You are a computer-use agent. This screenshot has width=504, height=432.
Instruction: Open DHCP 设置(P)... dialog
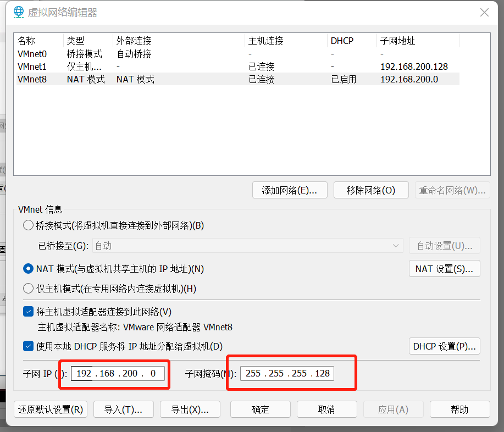pos(445,346)
